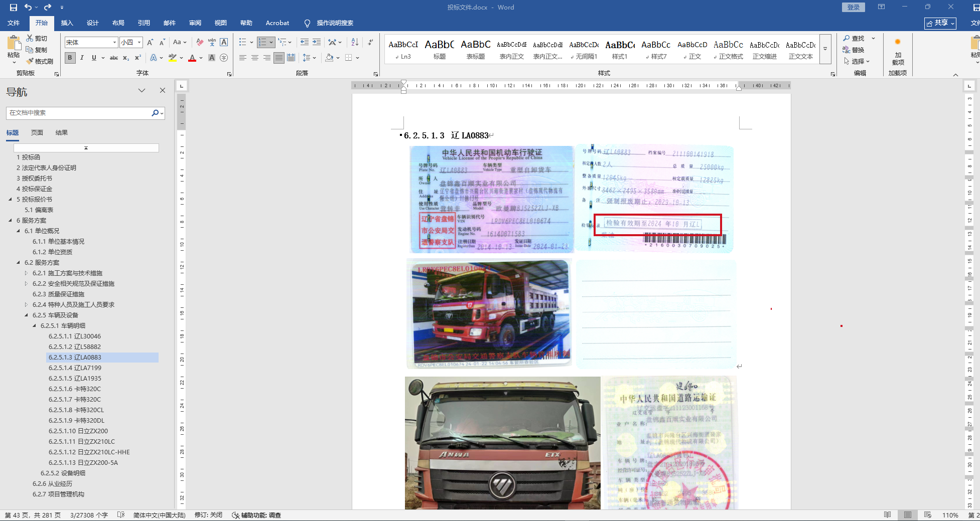The height and width of the screenshot is (521, 980).
Task: Click the Find magnifier icon in ribbon
Action: 847,39
